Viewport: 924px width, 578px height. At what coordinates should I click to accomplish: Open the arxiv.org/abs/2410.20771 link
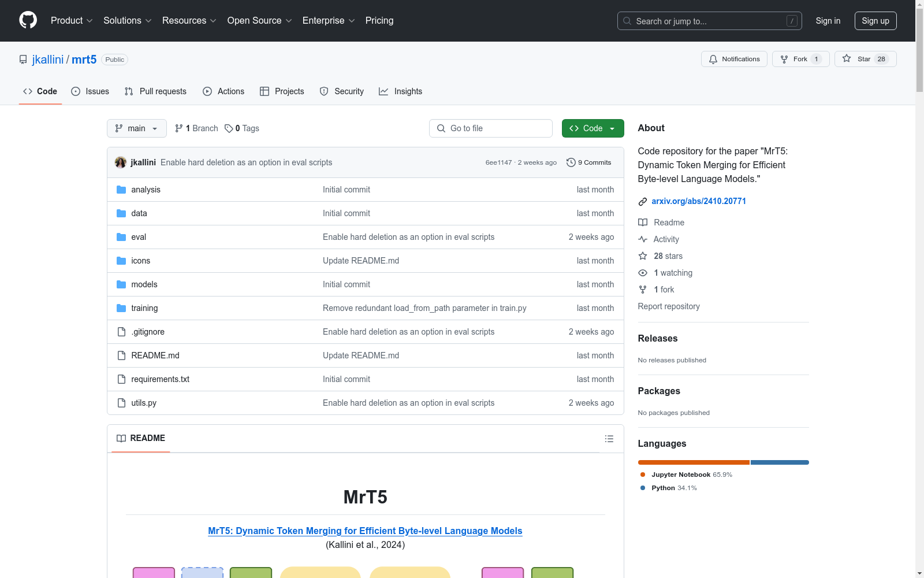point(699,201)
